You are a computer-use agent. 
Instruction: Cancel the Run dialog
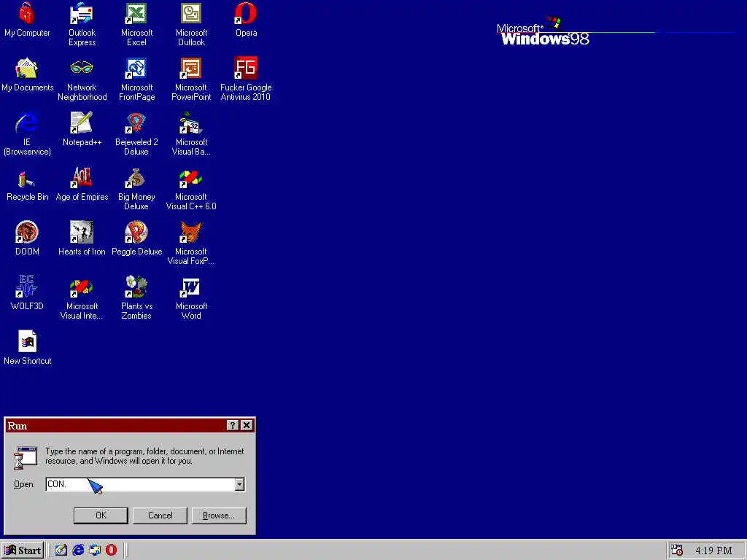coord(160,516)
